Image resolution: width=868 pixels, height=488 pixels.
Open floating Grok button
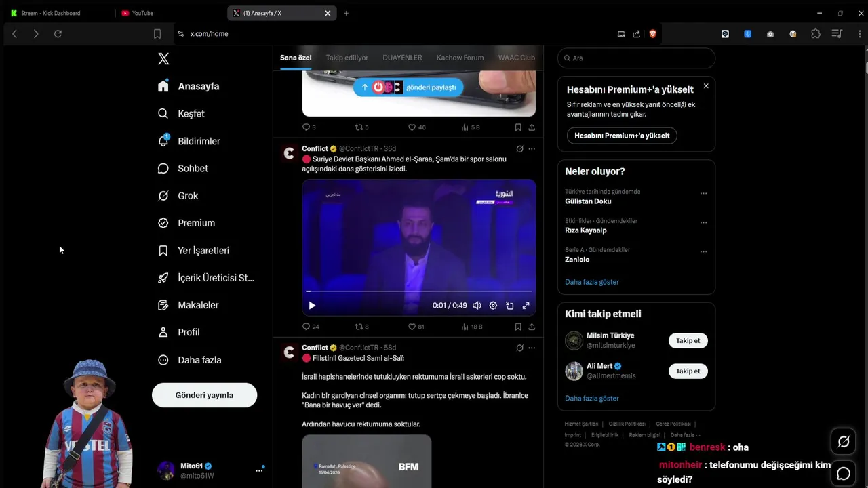(844, 442)
